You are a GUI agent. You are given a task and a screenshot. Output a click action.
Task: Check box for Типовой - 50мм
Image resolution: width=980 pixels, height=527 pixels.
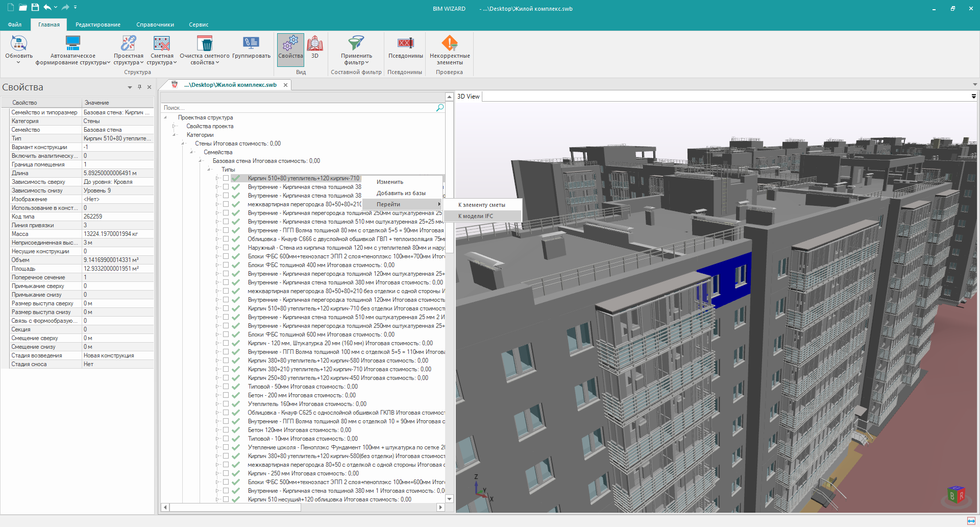226,387
